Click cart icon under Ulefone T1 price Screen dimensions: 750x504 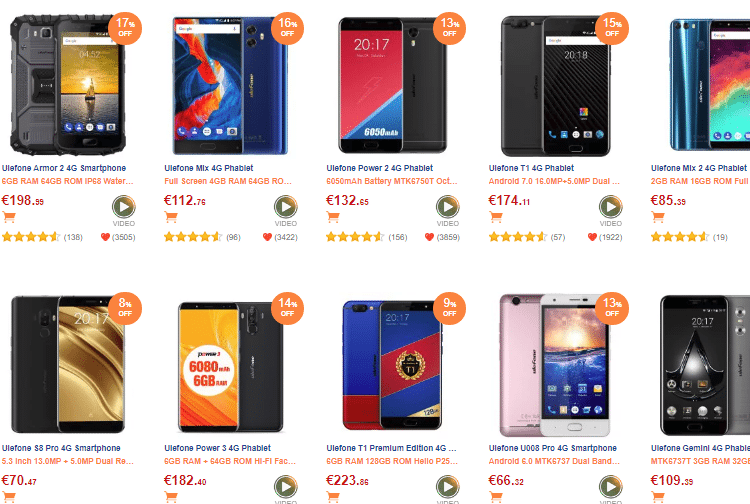coord(496,217)
